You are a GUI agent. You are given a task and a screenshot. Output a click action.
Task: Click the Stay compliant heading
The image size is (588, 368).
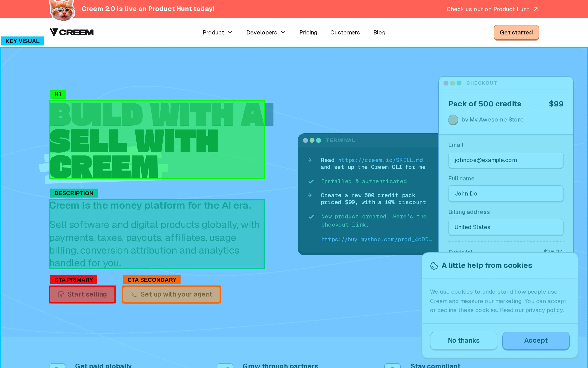[435, 365]
